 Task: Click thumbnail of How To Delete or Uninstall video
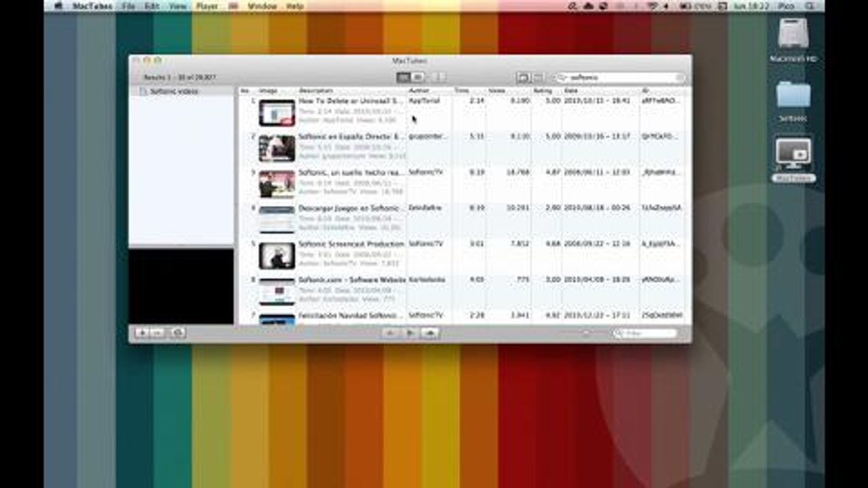277,113
